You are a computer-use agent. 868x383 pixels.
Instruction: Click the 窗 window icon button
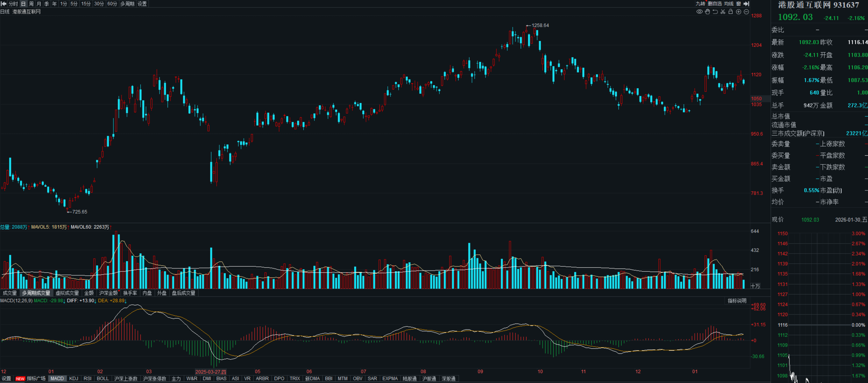click(x=739, y=4)
